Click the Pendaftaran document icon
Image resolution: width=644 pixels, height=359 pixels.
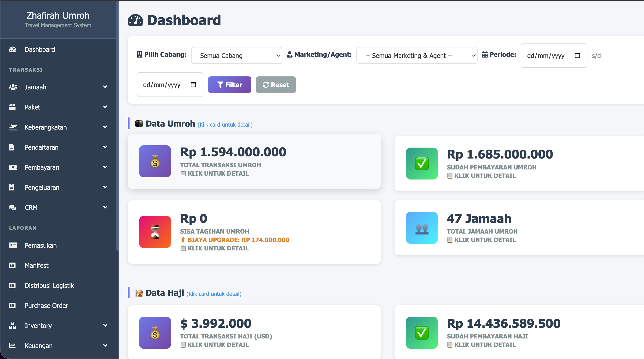(x=11, y=147)
